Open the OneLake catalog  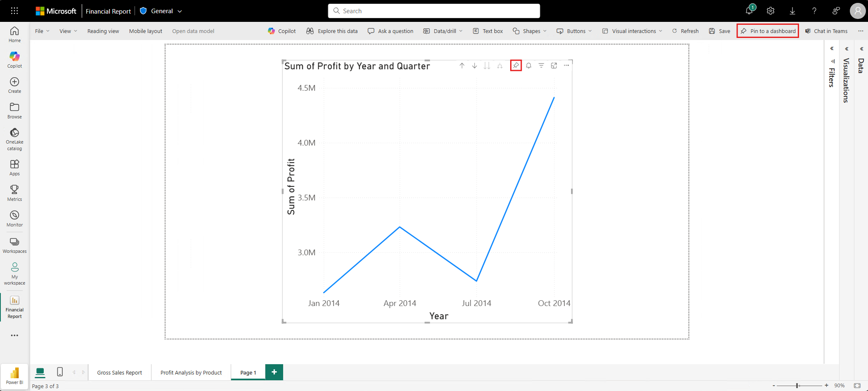point(14,137)
